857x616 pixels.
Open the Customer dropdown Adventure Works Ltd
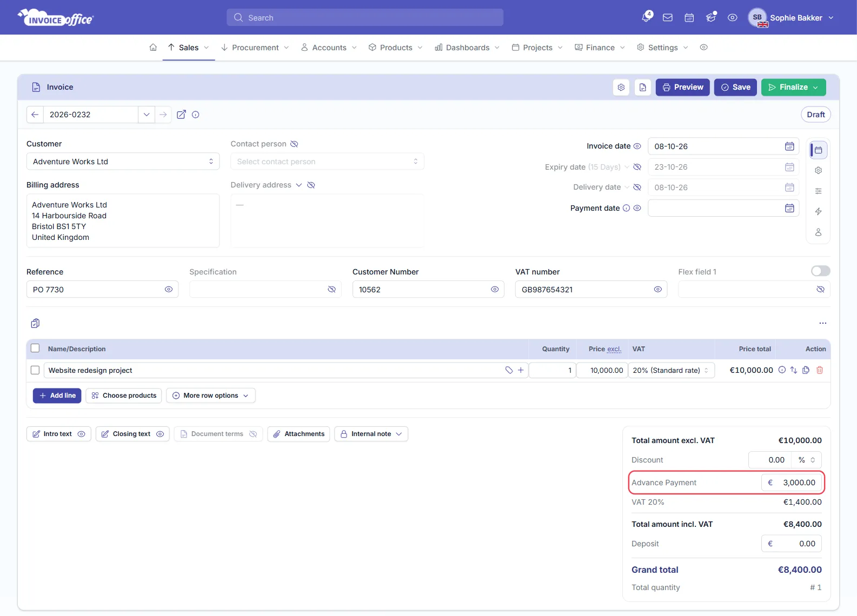tap(123, 162)
